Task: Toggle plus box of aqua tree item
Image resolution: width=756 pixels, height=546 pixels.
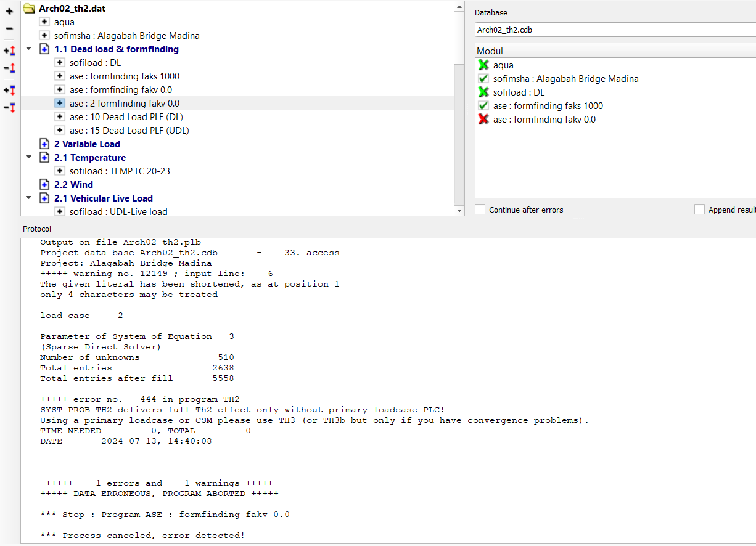Action: tap(44, 22)
